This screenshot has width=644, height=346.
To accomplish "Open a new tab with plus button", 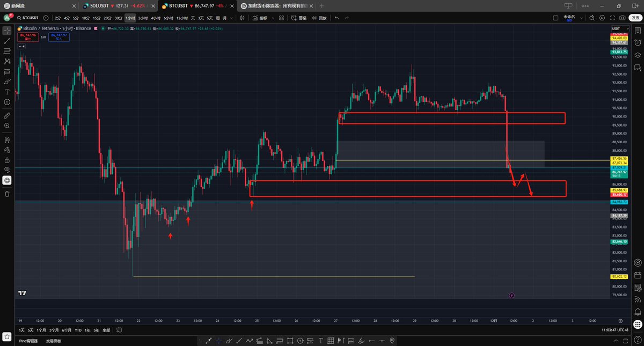I will [x=321, y=6].
